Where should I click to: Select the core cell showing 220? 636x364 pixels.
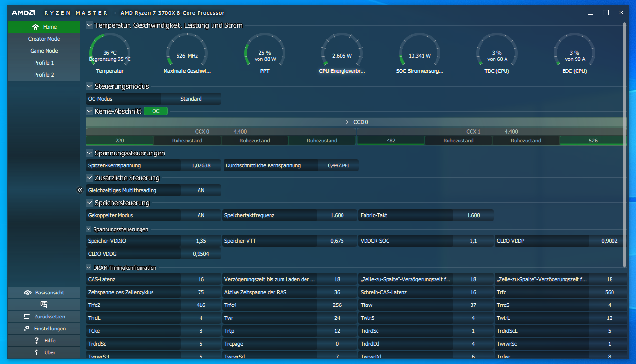(119, 141)
